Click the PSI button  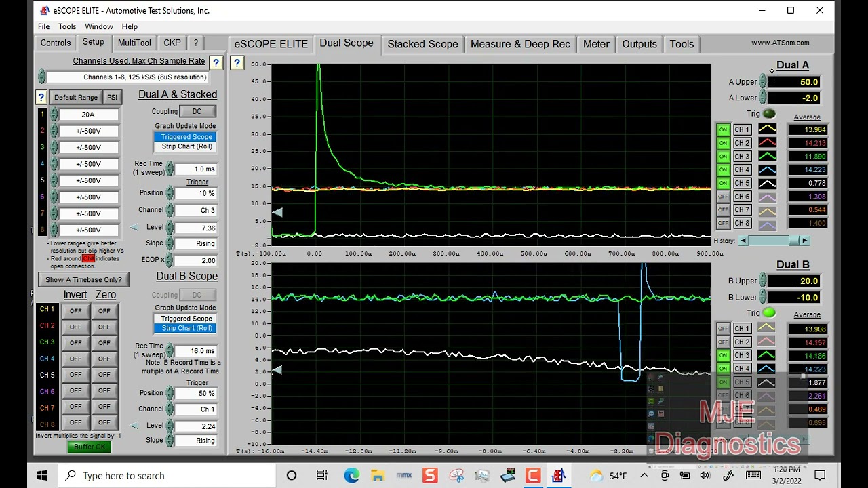[x=112, y=98]
